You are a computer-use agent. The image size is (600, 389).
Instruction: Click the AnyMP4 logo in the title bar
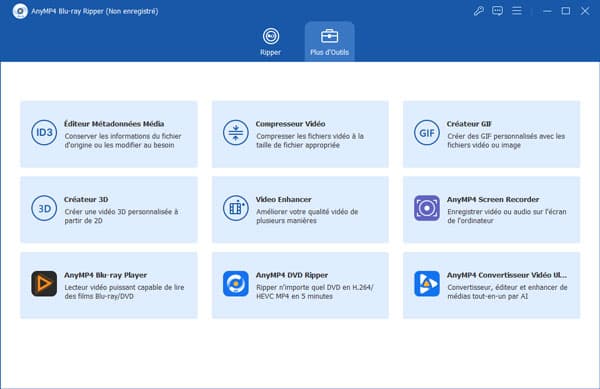20,11
